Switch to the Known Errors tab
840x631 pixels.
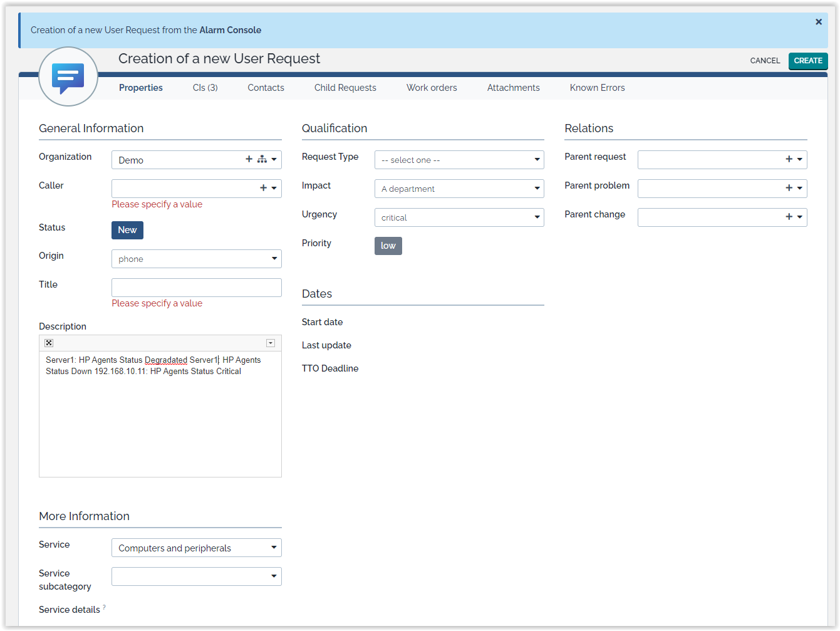(597, 88)
